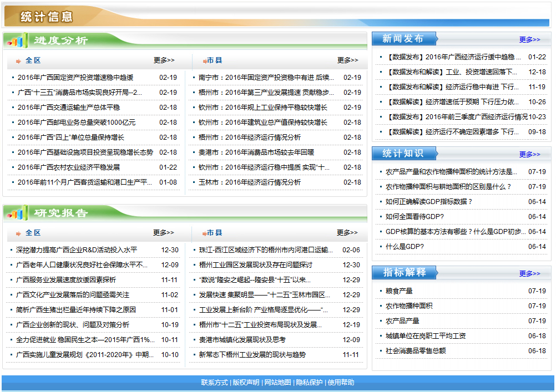Open 【数据发布】2016年前三季度广西经济运行情况
The height and width of the screenshot is (392, 556).
tap(457, 116)
